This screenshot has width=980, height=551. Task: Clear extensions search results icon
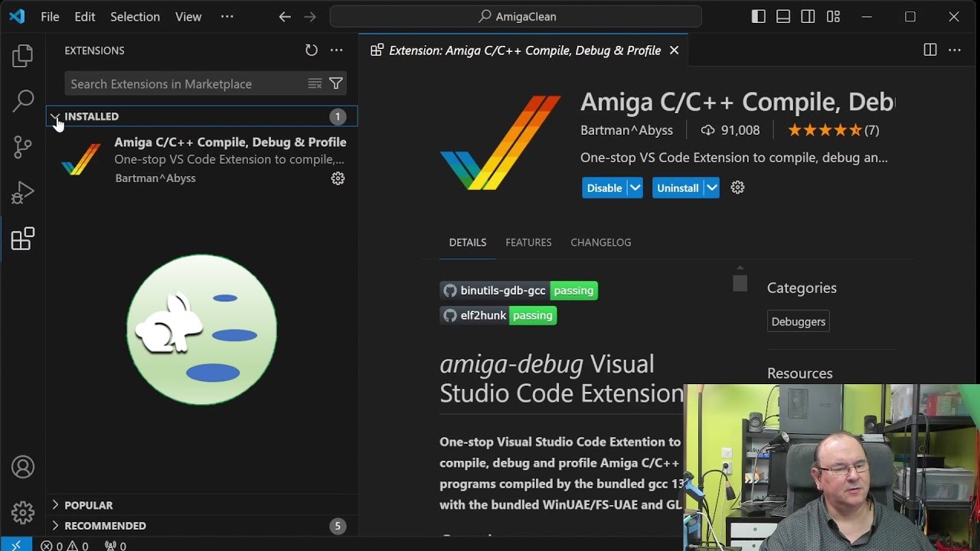pos(315,83)
